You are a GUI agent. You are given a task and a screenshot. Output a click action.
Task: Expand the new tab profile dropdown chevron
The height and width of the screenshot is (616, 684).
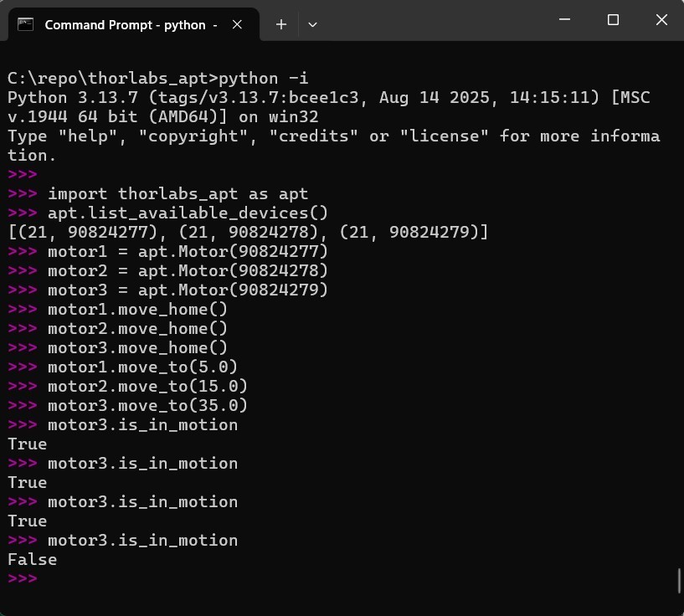point(312,24)
